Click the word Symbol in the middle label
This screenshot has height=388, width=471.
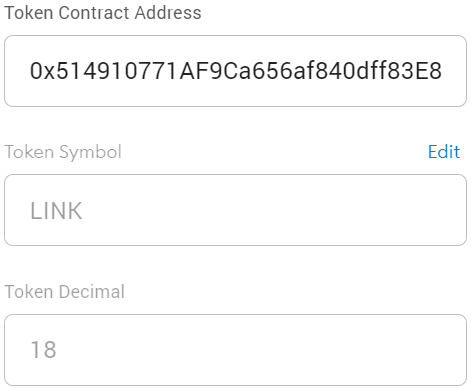[90, 153]
